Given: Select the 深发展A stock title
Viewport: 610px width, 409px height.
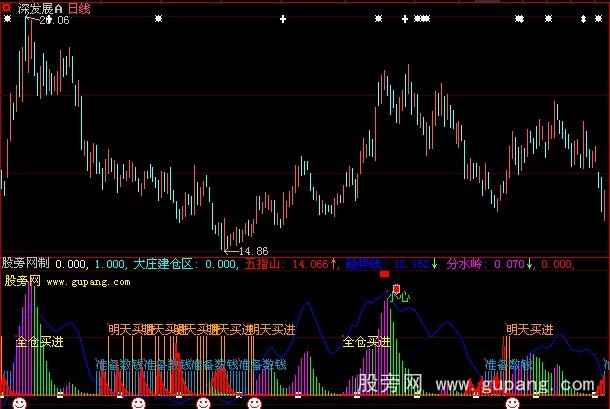Looking at the screenshot, I should pos(40,9).
